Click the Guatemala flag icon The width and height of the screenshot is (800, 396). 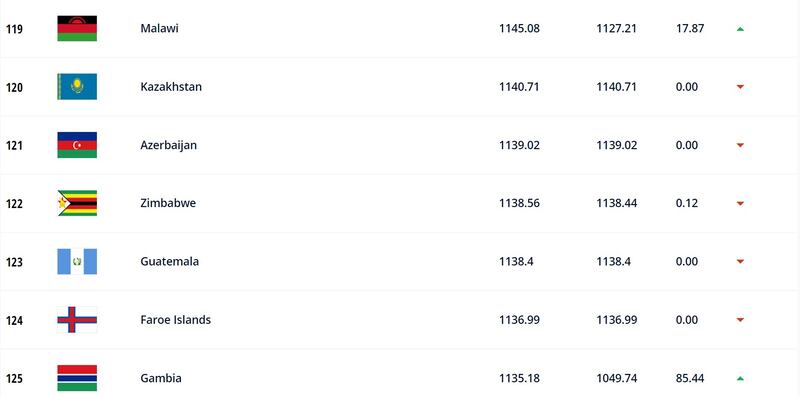pyautogui.click(x=77, y=261)
